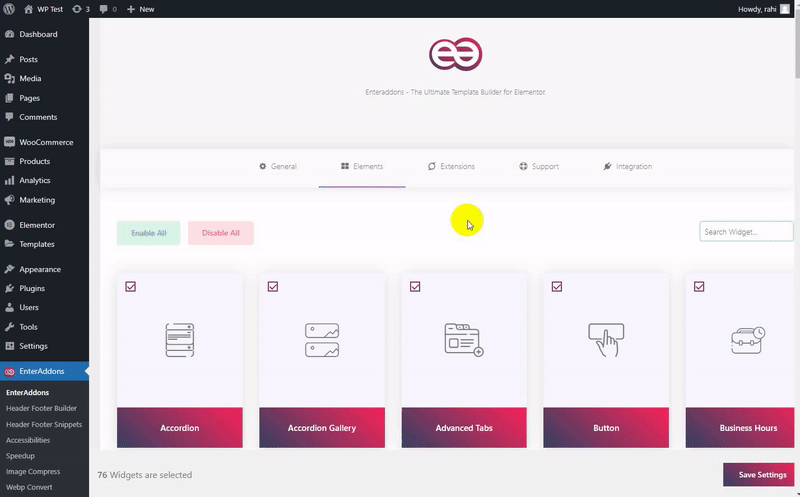Switch to the General tab
800x497 pixels.
click(278, 166)
